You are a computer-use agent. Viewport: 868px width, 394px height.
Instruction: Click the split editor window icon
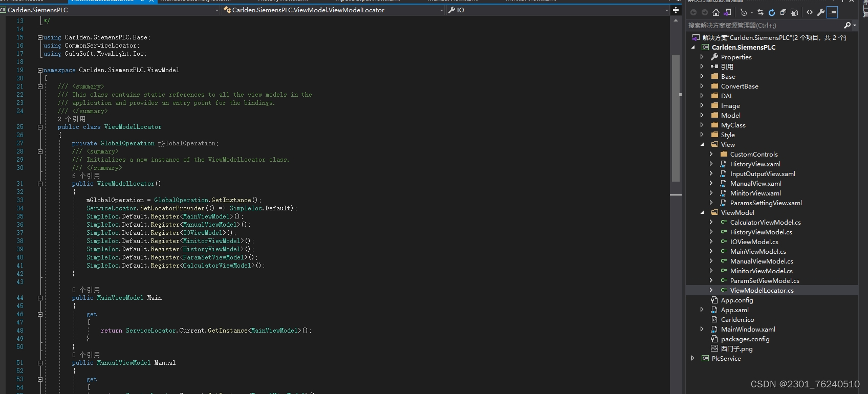(676, 10)
